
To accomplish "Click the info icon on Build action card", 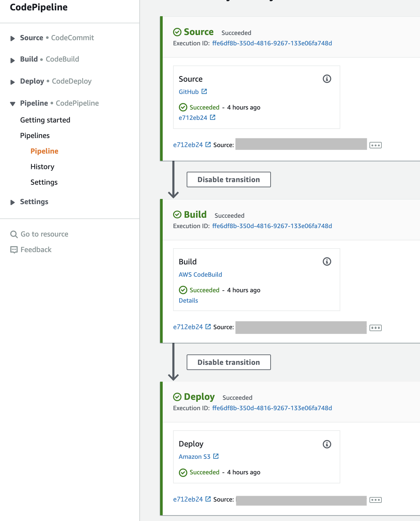I will click(x=327, y=261).
